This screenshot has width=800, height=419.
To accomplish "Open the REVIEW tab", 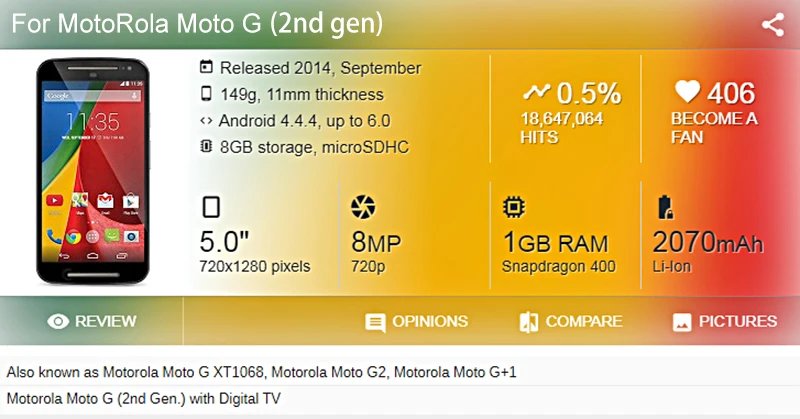I will pyautogui.click(x=105, y=322).
